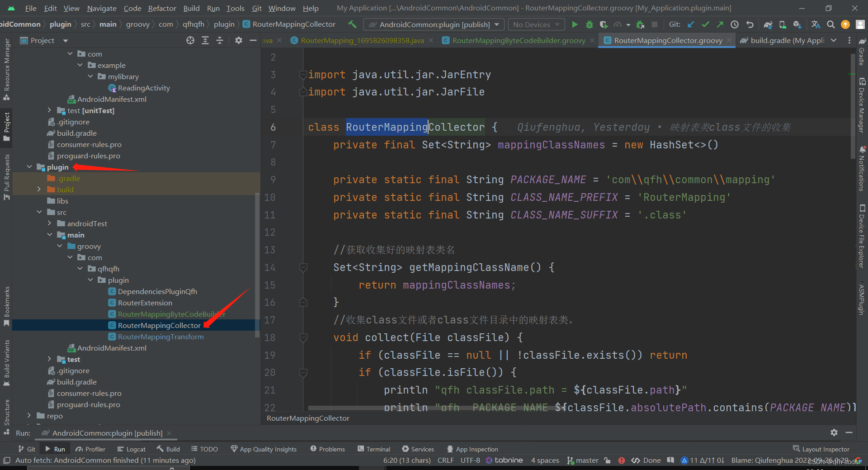Run the AndroidCommon:plugin configuration
The width and height of the screenshot is (868, 470).
coord(575,24)
